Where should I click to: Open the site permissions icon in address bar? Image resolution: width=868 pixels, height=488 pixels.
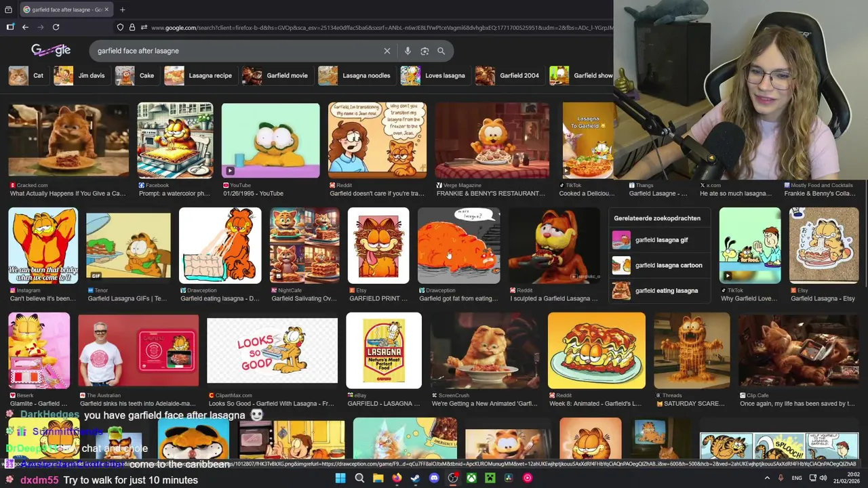point(144,27)
